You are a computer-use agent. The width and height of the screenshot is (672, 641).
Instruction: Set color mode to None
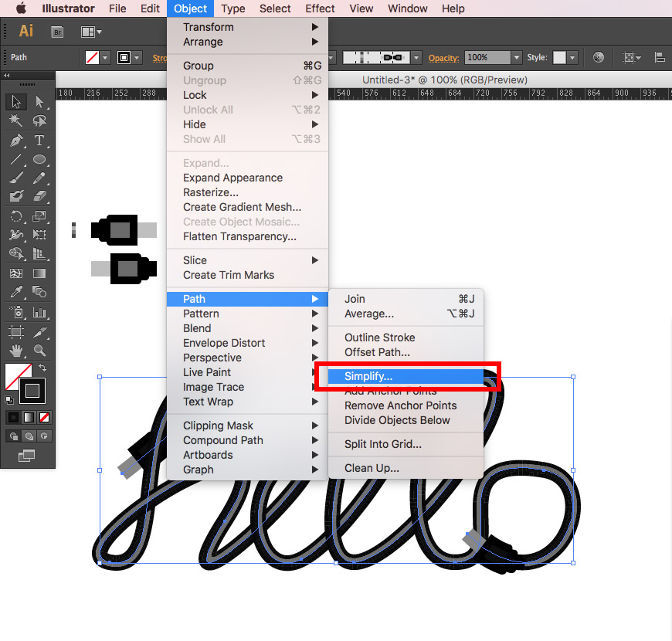coord(45,417)
